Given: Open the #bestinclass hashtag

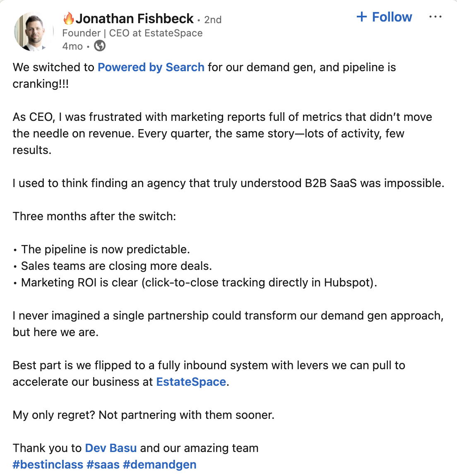Looking at the screenshot, I should 48,464.
